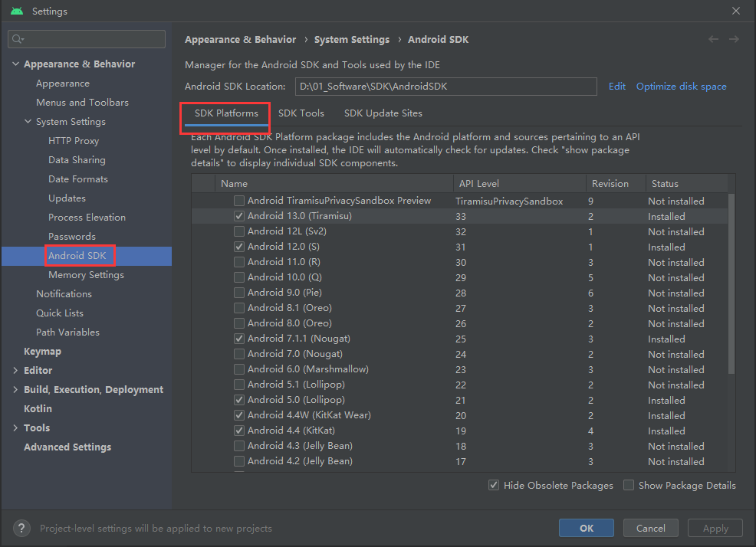
Task: Click the Android Studio logo icon
Action: [17, 11]
